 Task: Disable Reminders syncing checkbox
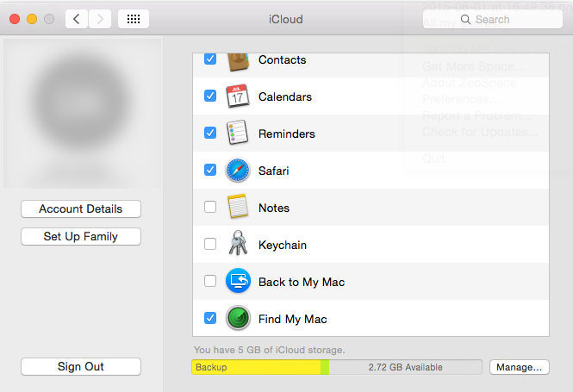[x=210, y=133]
